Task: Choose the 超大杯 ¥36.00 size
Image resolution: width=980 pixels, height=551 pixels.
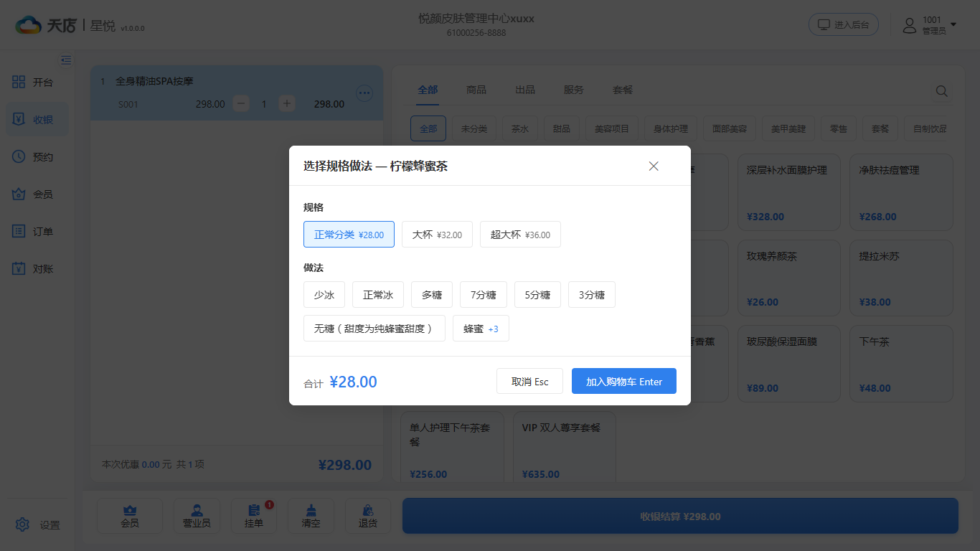Action: [x=520, y=235]
